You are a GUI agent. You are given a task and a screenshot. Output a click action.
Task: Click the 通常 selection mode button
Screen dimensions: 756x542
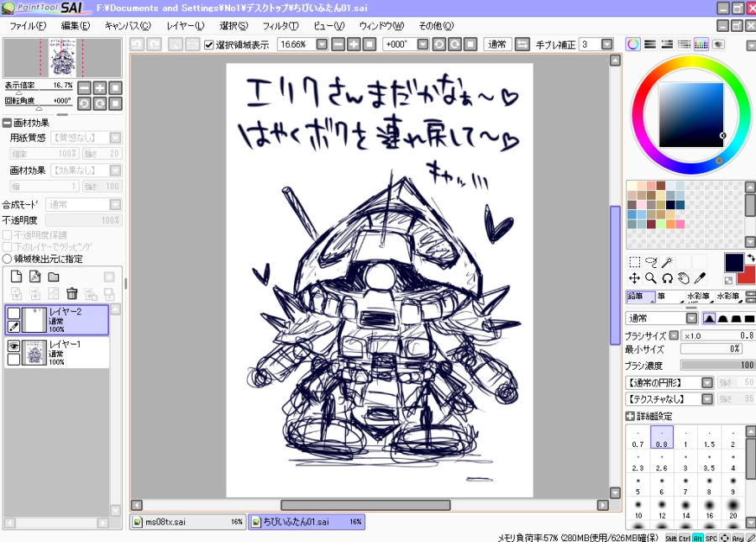pos(497,45)
